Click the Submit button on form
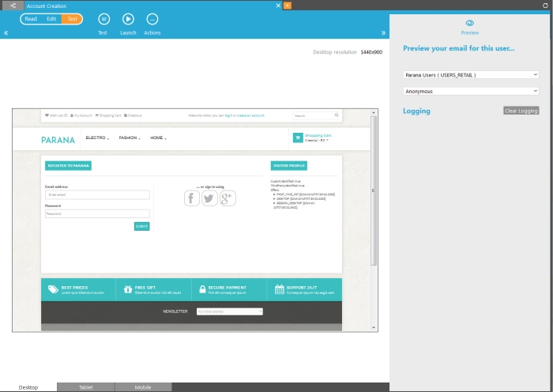Viewport: 553px width, 392px height. (x=141, y=226)
